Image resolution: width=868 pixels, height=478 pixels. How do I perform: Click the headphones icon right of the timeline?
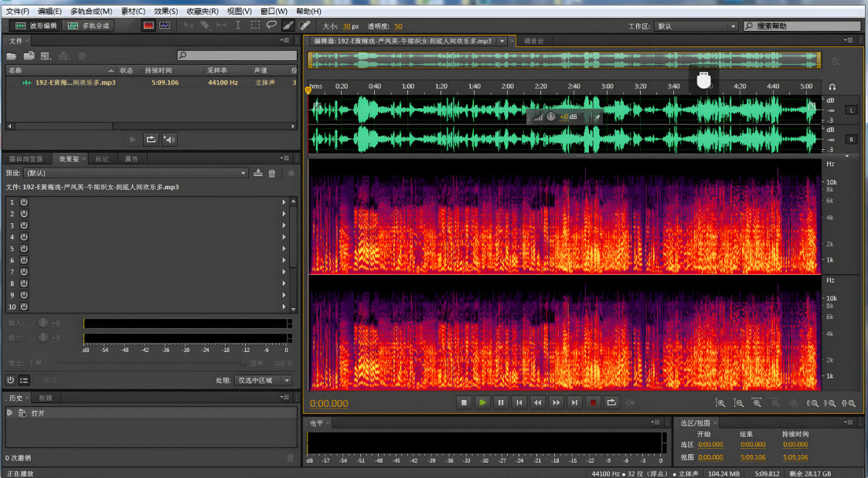click(x=832, y=86)
